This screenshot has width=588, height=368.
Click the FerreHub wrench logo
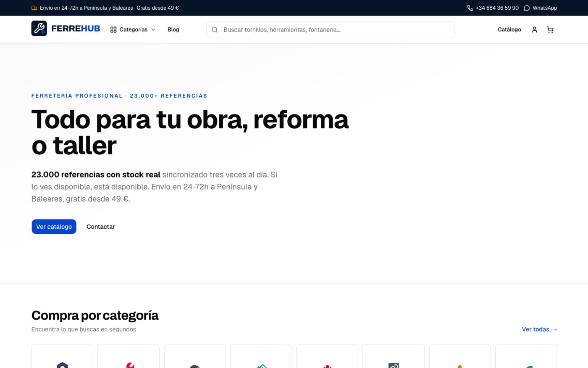(x=39, y=29)
